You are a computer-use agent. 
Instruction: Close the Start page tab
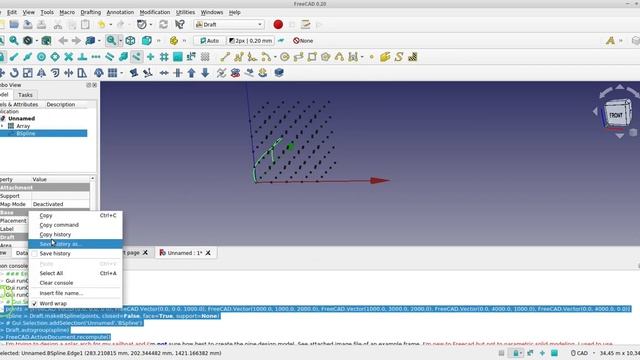[145, 253]
